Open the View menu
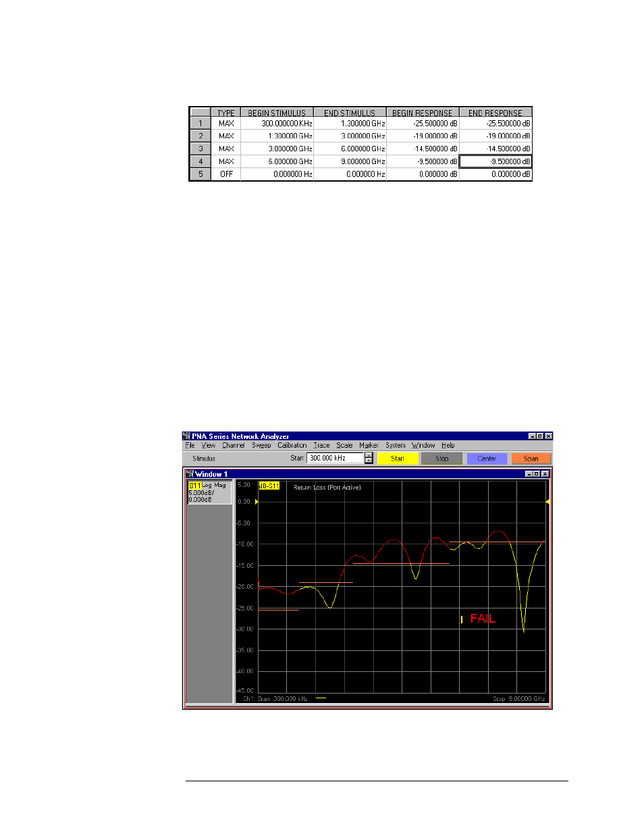The image size is (644, 834). 209,445
